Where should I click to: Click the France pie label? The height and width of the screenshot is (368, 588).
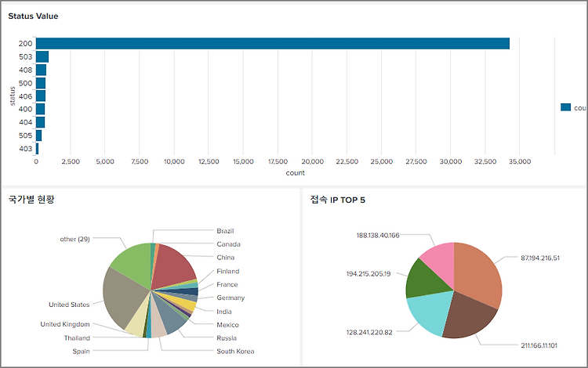click(227, 284)
